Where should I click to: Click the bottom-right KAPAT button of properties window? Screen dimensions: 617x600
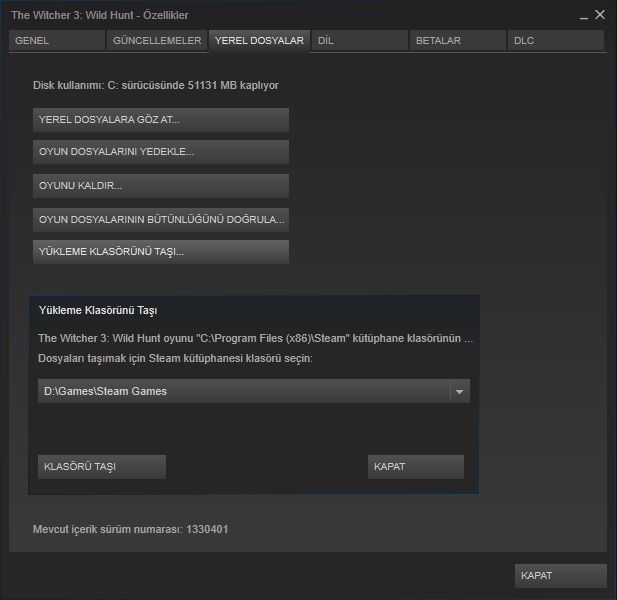click(x=561, y=576)
